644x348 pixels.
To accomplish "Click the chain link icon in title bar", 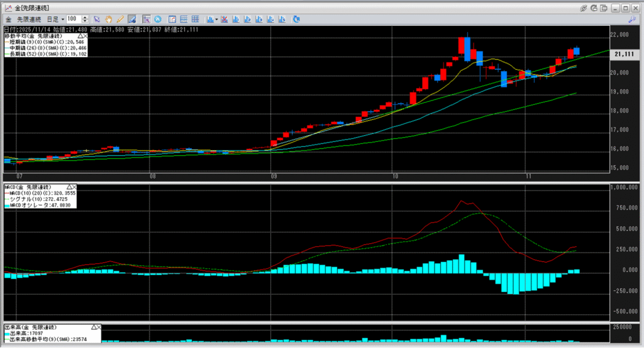I will (x=583, y=8).
